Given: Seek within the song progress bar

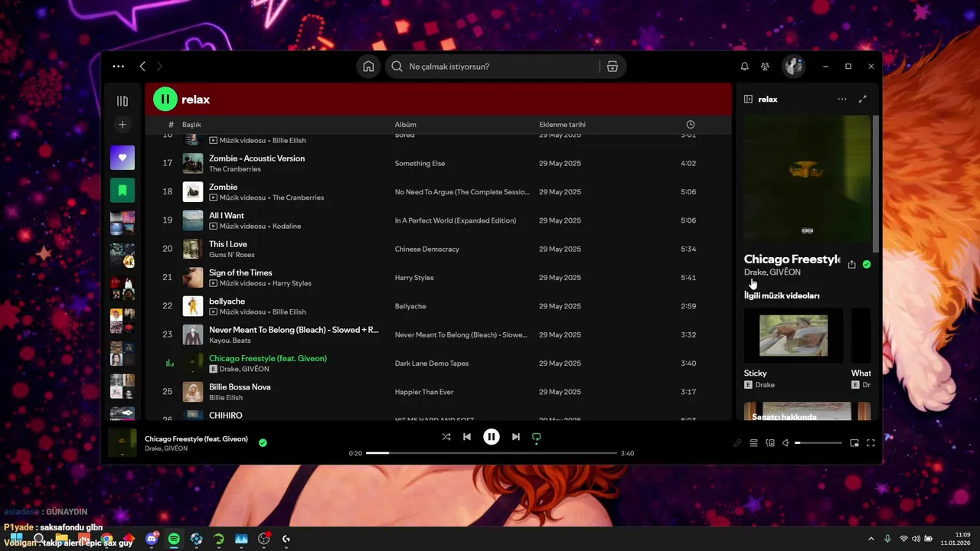Looking at the screenshot, I should click(492, 453).
